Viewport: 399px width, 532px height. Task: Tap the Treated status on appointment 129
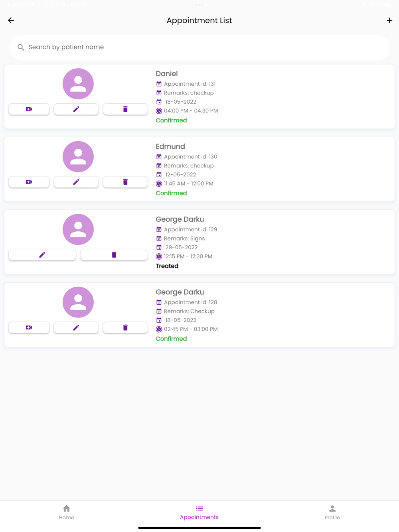pos(167,266)
